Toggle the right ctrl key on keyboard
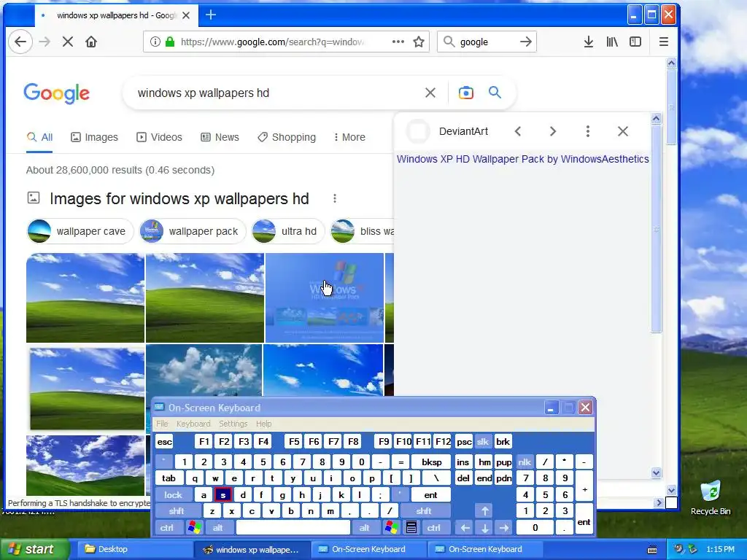The height and width of the screenshot is (560, 747). tap(433, 528)
